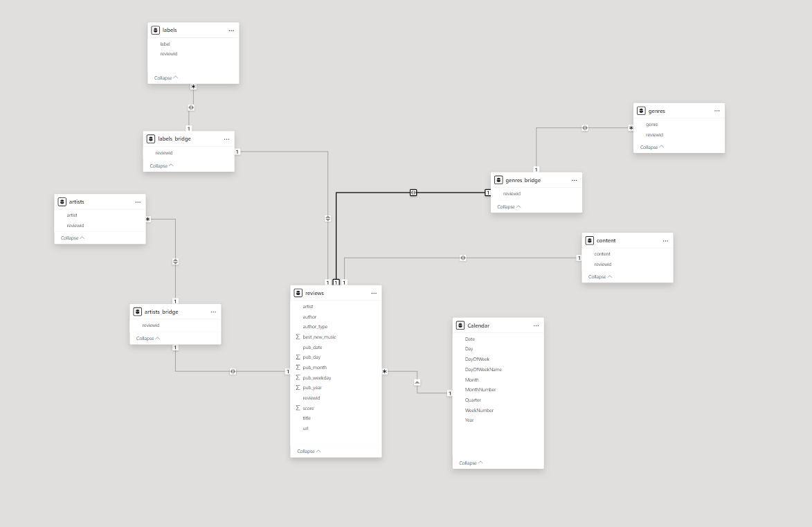Select the sigma icon beside pub_year

pyautogui.click(x=298, y=388)
